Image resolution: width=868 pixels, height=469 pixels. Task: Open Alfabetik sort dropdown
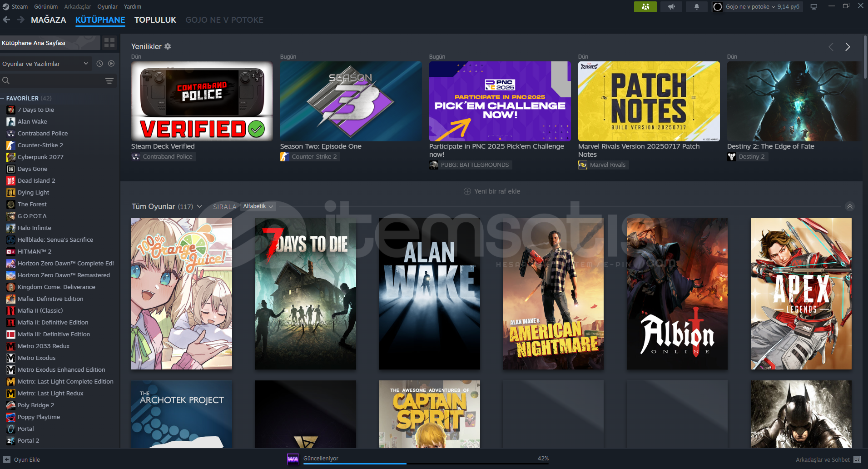pos(258,206)
